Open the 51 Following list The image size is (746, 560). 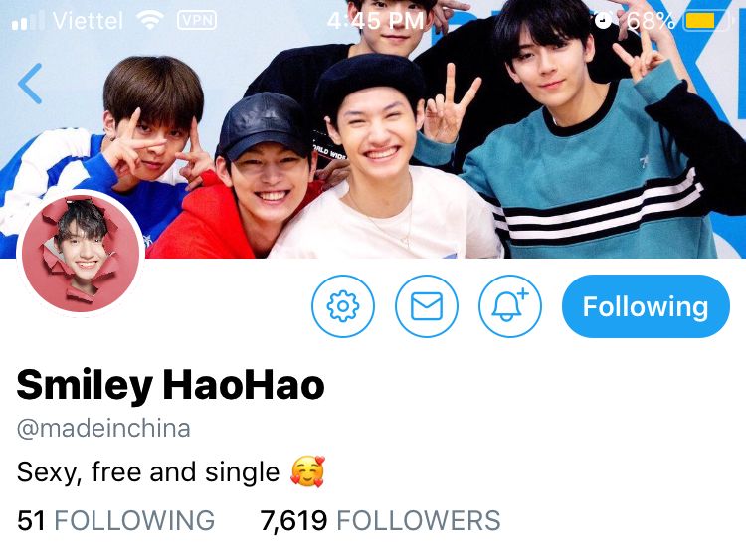(x=115, y=520)
